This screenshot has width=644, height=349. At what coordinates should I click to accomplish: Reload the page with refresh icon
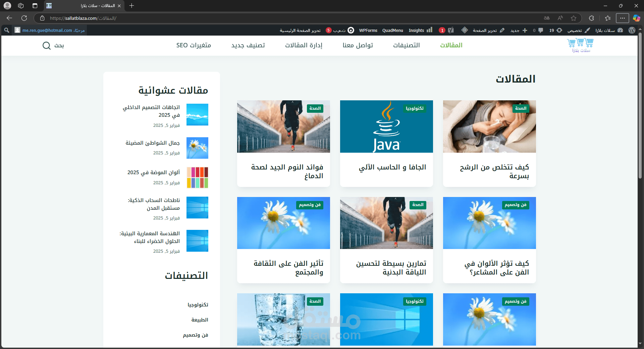pyautogui.click(x=24, y=18)
